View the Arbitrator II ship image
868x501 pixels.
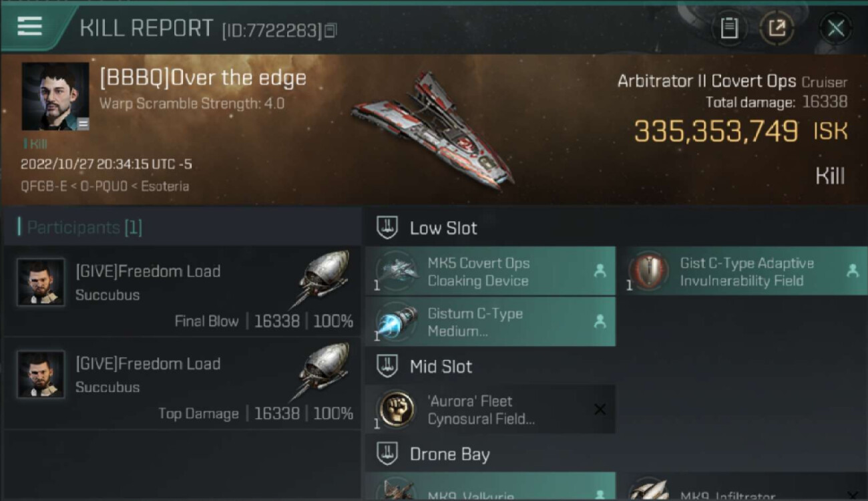(433, 128)
